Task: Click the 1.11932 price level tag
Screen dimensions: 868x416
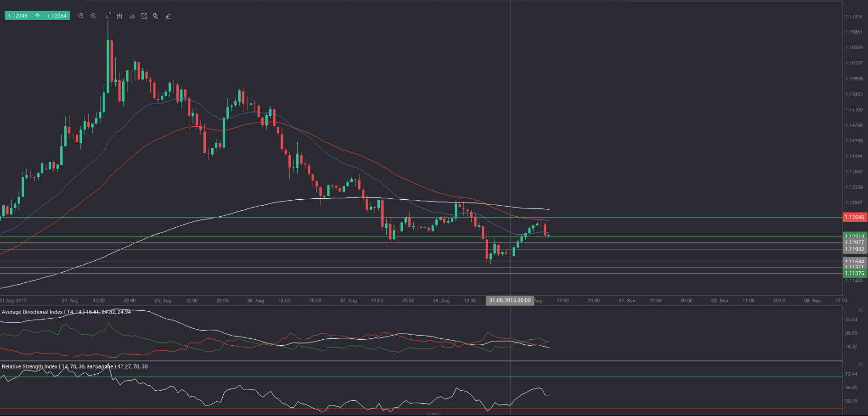Action: point(854,249)
